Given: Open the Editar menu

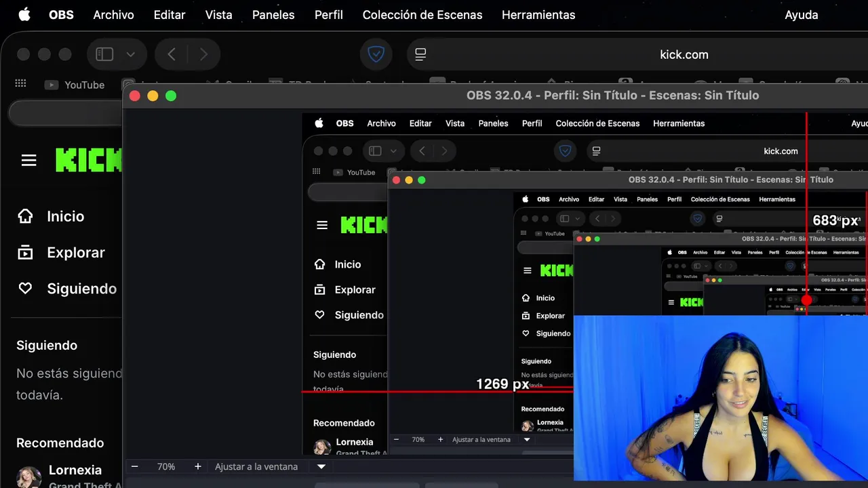Looking at the screenshot, I should 170,15.
